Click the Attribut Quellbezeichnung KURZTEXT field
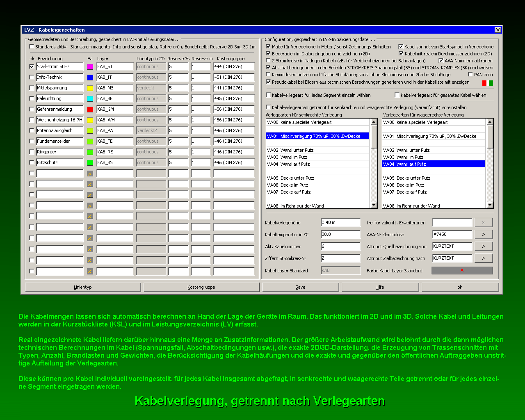Viewport: 525px width, 420px height. coord(452,247)
